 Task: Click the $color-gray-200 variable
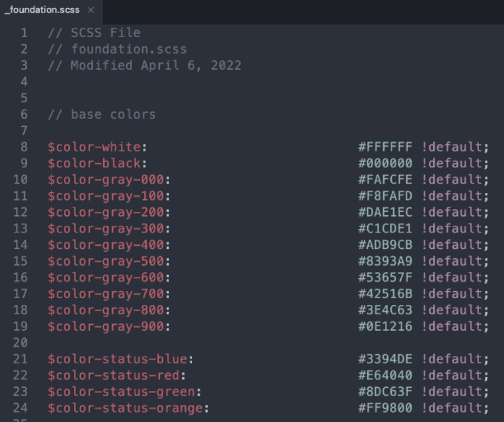coord(106,212)
